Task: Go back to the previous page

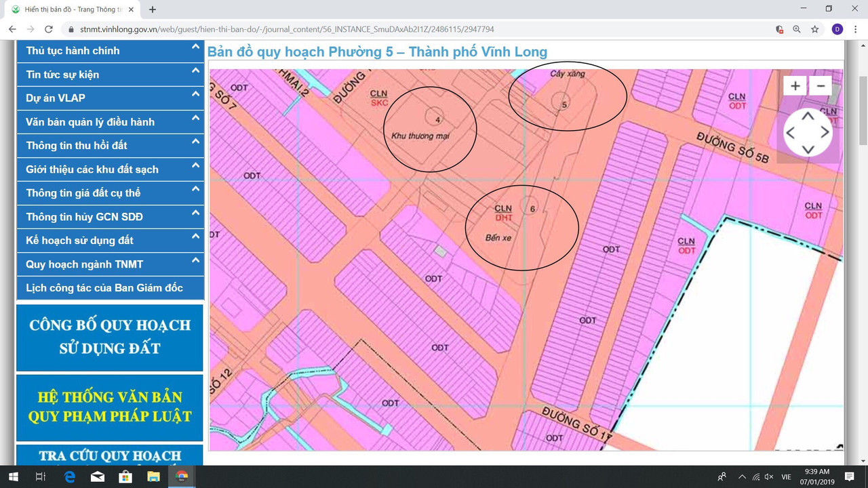Action: pos(12,29)
